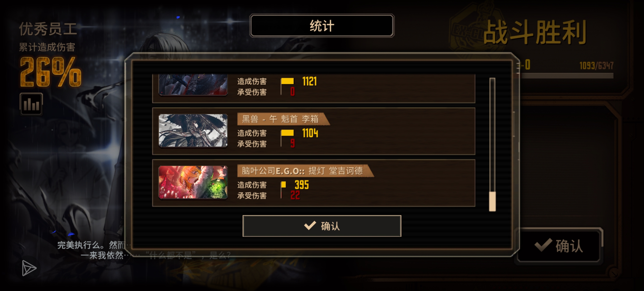This screenshot has height=291, width=644.
Task: Select the 统计 title tab
Action: point(322,26)
